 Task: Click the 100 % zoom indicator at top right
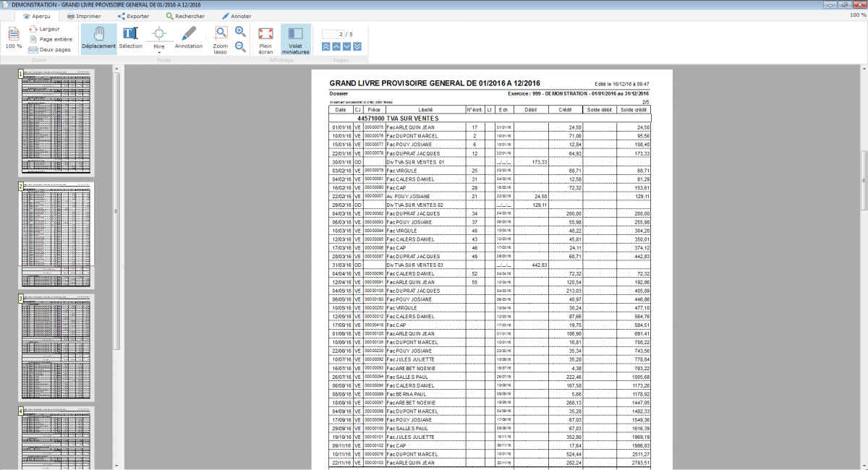pos(858,14)
